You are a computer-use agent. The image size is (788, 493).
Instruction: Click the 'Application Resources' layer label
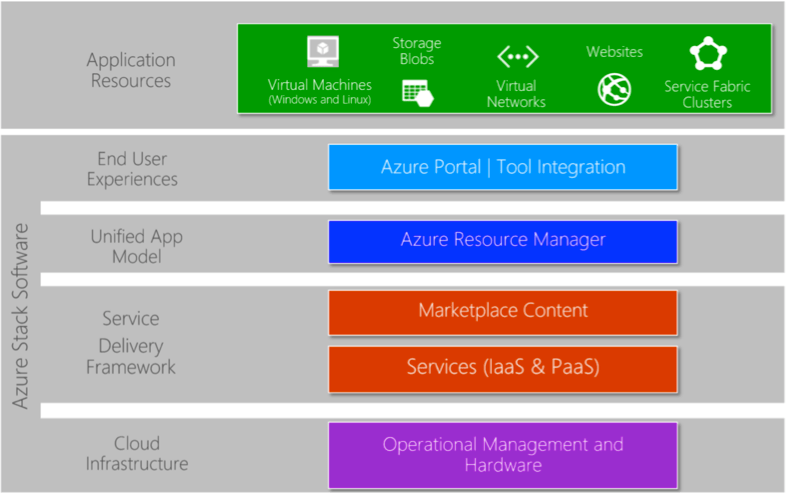tap(131, 70)
